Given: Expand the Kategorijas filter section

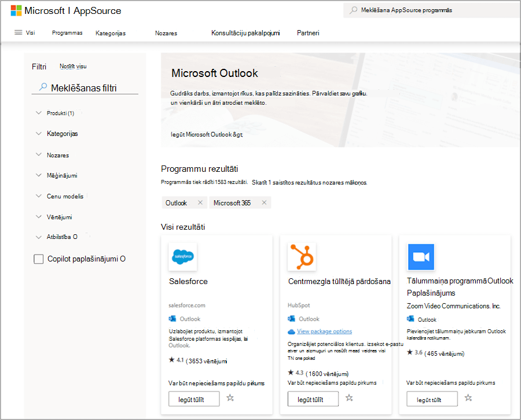Looking at the screenshot, I should pyautogui.click(x=39, y=134).
